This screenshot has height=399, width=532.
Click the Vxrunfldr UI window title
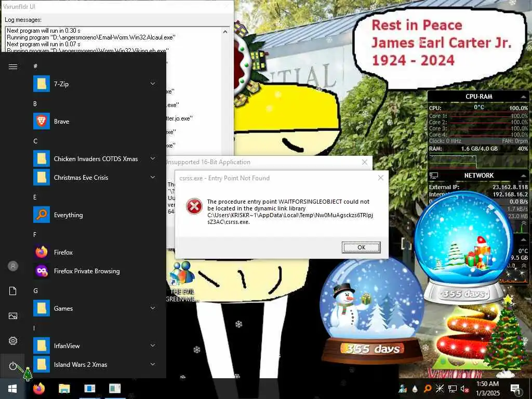pos(19,6)
